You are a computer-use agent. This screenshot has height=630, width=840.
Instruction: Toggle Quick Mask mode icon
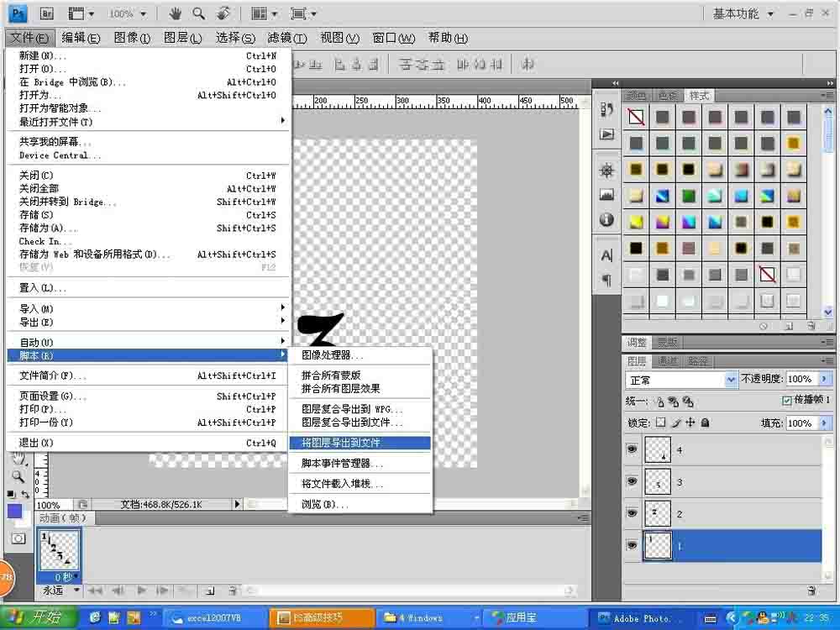pos(18,538)
